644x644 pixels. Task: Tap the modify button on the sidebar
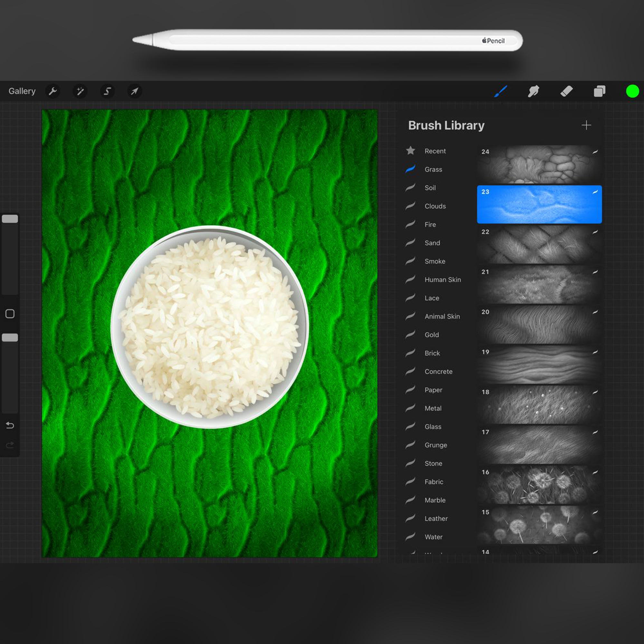10,314
